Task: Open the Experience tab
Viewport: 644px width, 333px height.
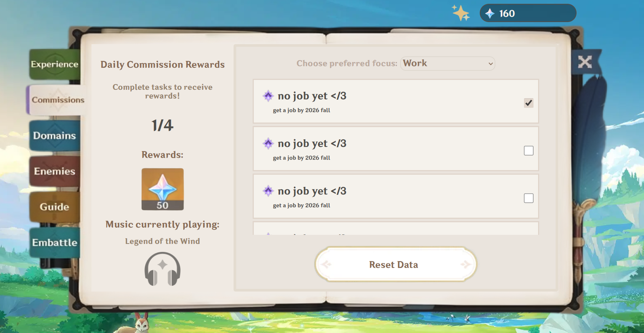Action: tap(54, 64)
